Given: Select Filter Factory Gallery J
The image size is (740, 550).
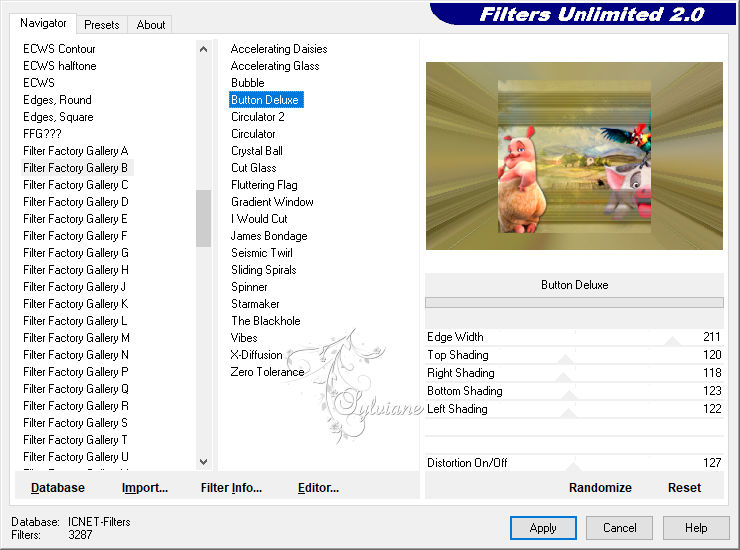Looking at the screenshot, I should (x=74, y=287).
